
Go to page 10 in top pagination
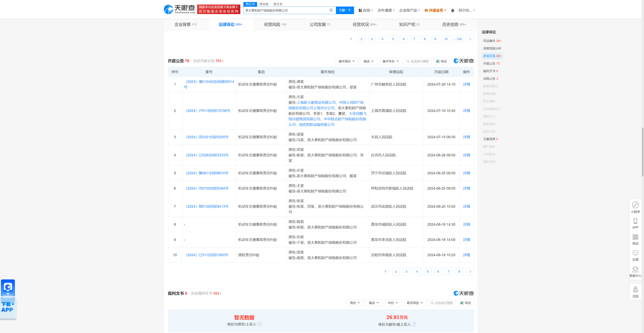446,39
